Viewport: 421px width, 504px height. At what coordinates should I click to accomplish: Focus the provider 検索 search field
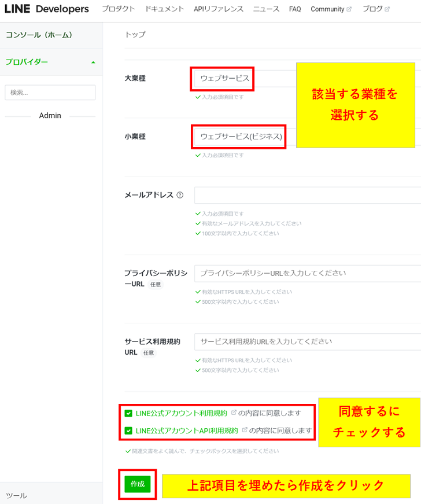(x=50, y=93)
